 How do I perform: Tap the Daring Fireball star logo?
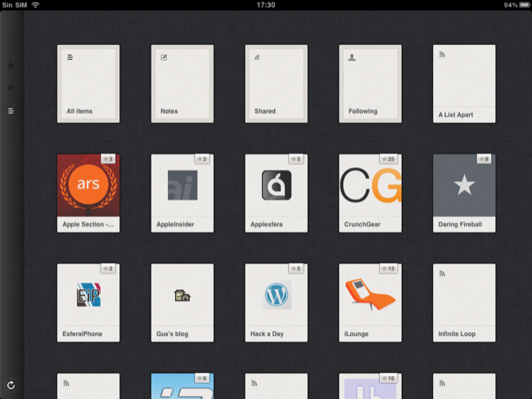(x=464, y=185)
